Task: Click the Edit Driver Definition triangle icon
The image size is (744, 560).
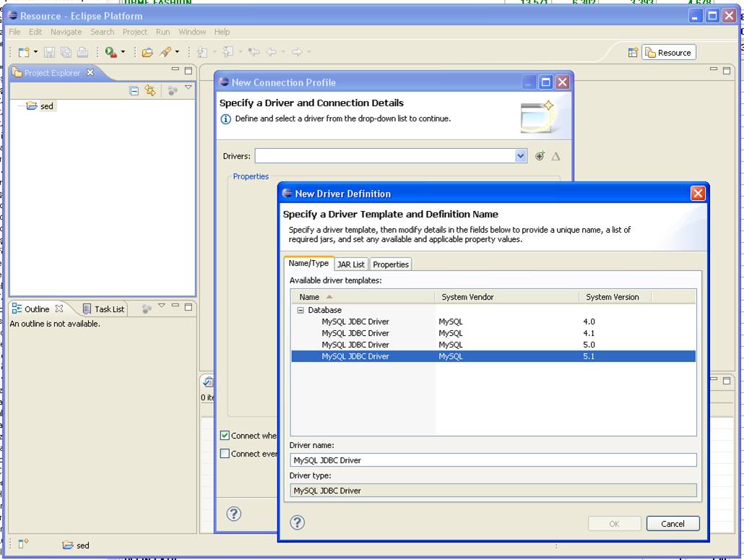Action: point(555,156)
